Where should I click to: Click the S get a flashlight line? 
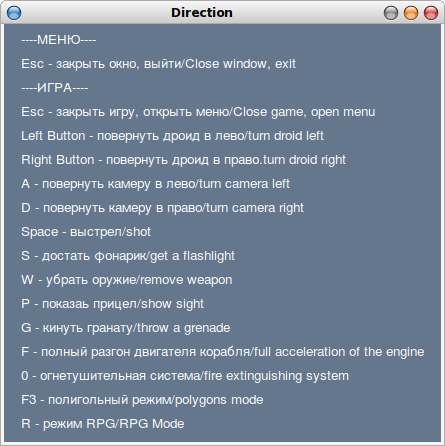[x=128, y=256]
